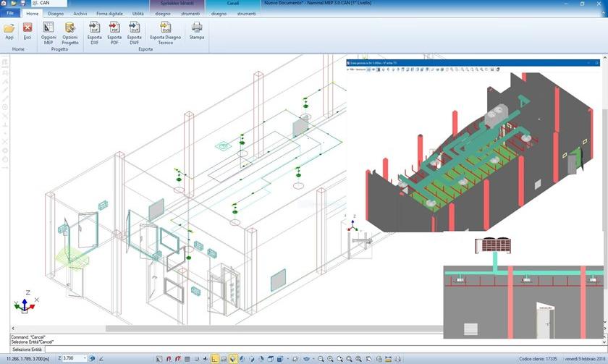Open the Utilità ribbon tab
The image size is (608, 364).
(x=138, y=13)
